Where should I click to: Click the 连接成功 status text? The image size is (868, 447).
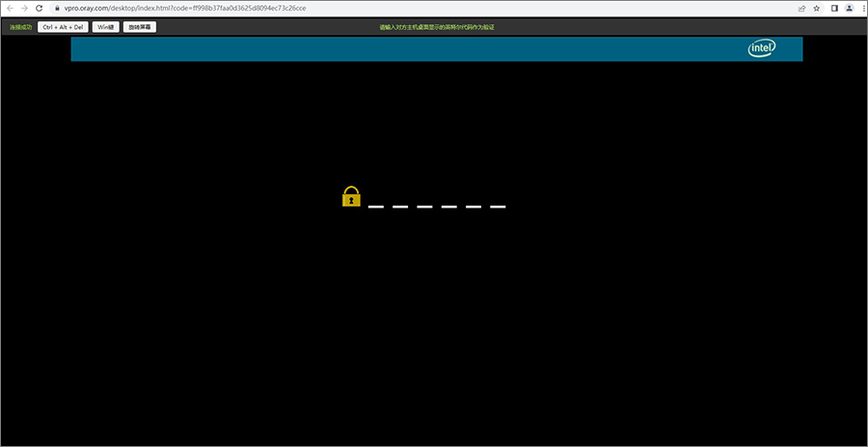(21, 27)
